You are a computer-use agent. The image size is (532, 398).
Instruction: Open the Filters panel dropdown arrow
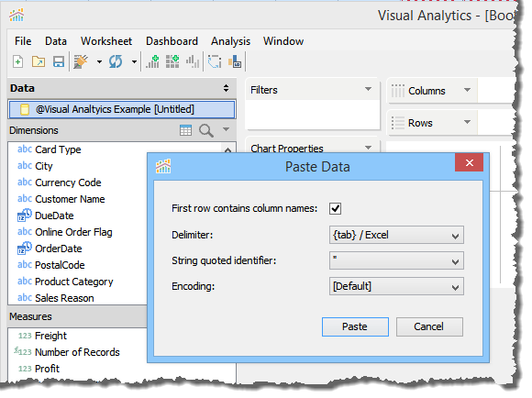(368, 89)
